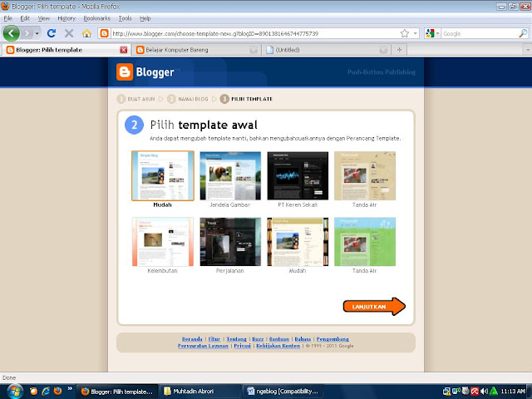The height and width of the screenshot is (399, 532).
Task: Open the File menu
Action: (x=7, y=18)
